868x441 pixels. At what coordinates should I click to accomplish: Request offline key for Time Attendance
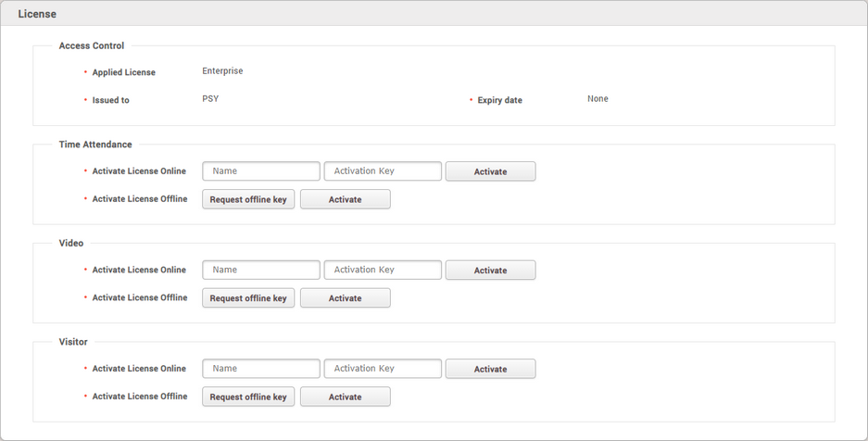(248, 199)
